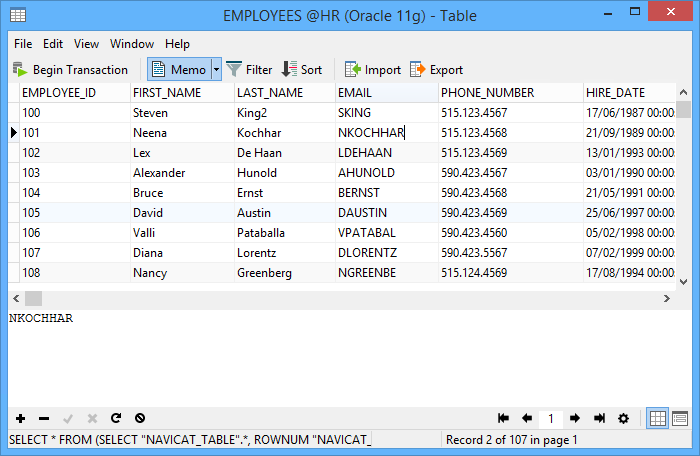Screen dimensions: 700x456
Task: Discard changes with the X icon
Action: click(92, 418)
